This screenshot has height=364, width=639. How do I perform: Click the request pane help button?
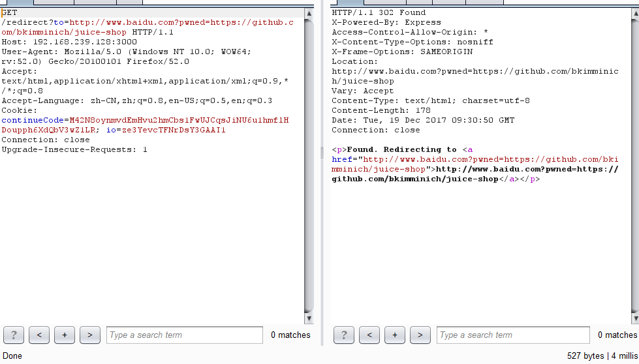pyautogui.click(x=14, y=335)
